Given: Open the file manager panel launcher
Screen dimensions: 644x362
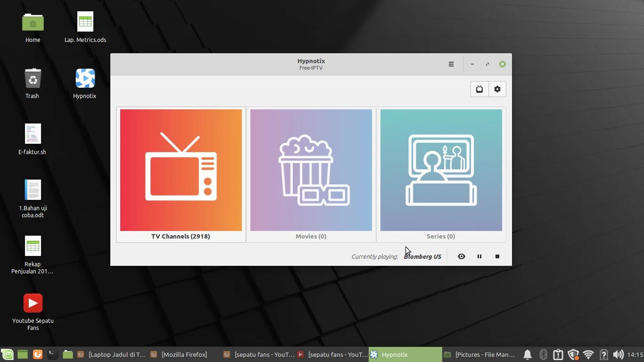Looking at the screenshot, I should [68, 354].
